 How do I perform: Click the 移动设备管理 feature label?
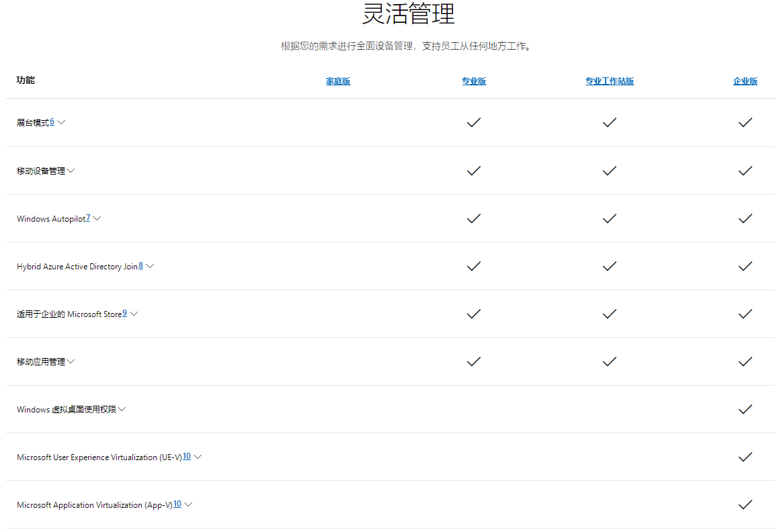pyautogui.click(x=41, y=171)
